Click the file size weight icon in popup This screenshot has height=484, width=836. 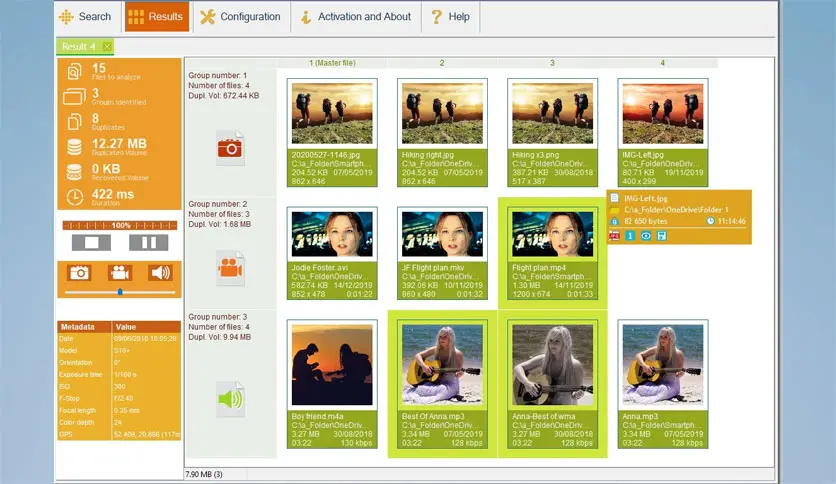(x=614, y=221)
